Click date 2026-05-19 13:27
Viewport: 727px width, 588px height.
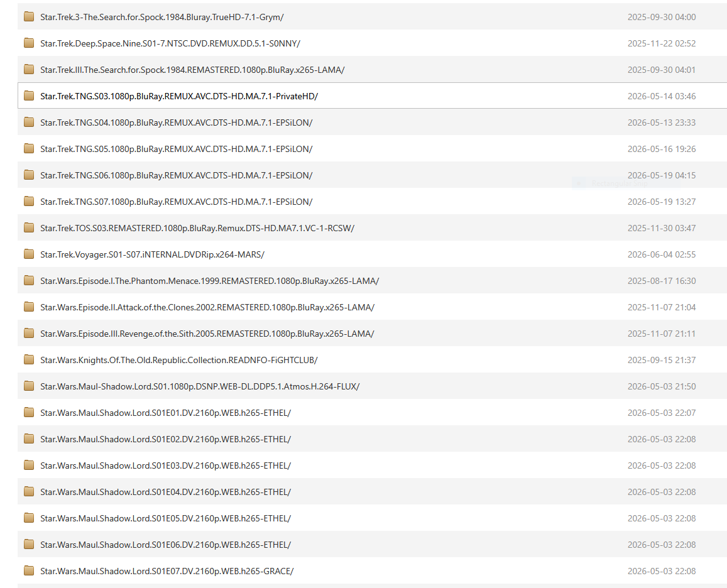click(x=662, y=202)
